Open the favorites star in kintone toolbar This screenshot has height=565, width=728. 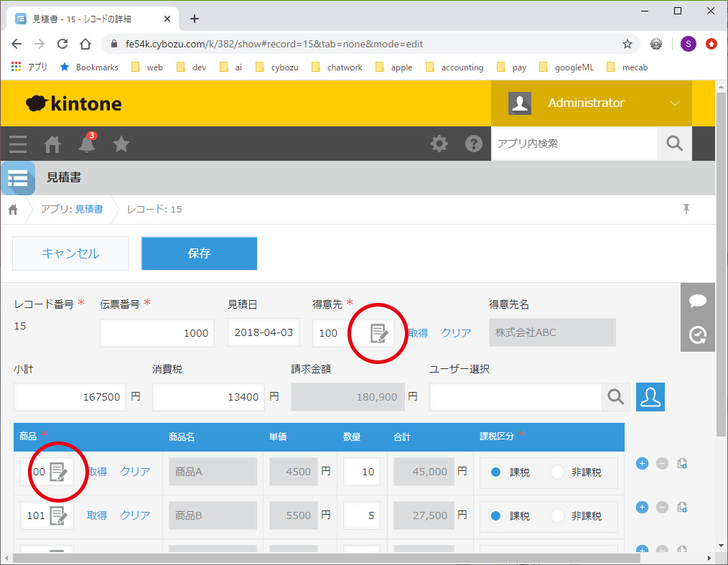pos(121,144)
